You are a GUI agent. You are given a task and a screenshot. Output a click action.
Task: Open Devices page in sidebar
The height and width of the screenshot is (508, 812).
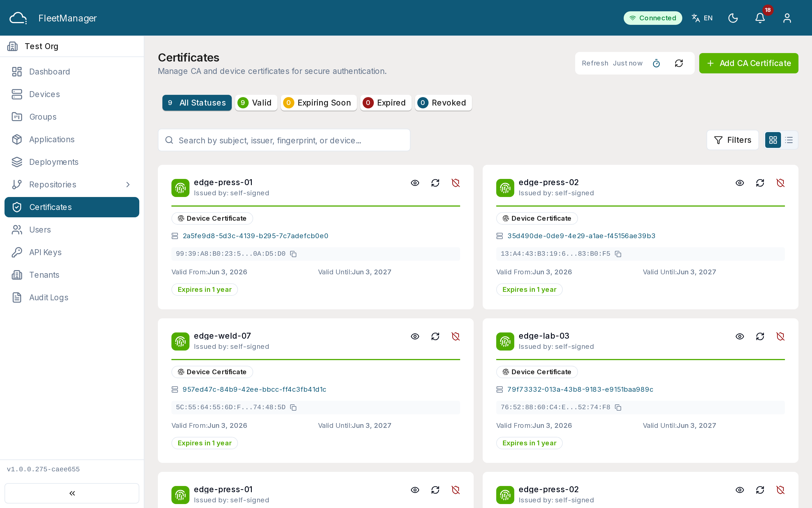point(72,94)
